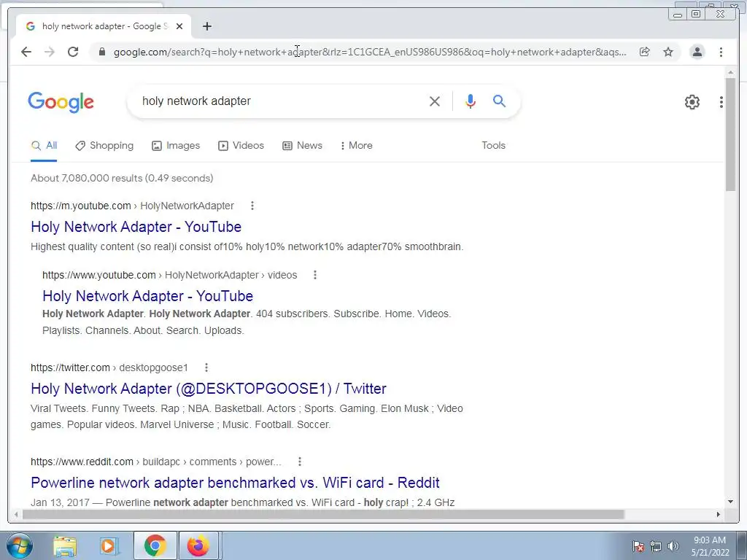This screenshot has width=747, height=560.
Task: Switch to News results
Action: (303, 146)
